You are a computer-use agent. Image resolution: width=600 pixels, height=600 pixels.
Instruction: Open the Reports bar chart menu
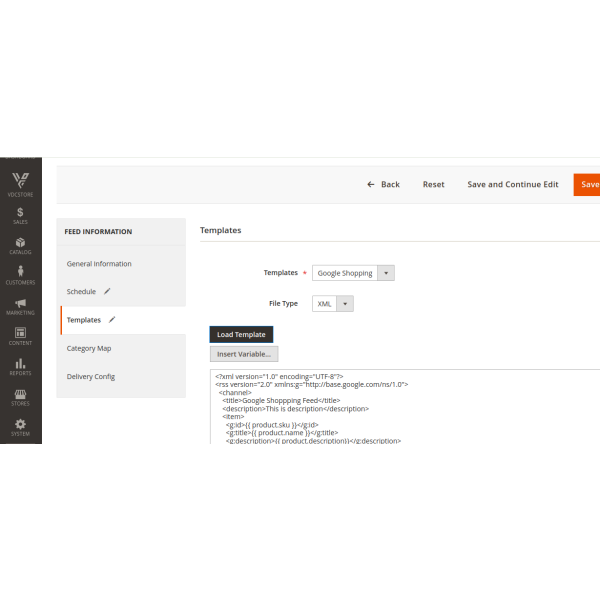[x=20, y=367]
